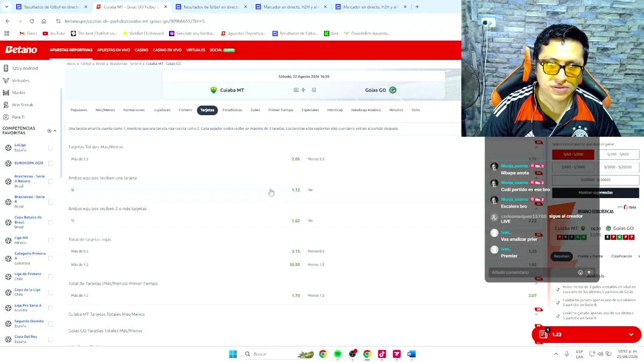Tick the Copa Betano do Brasil checkbox
Image resolution: width=644 pixels, height=362 pixels.
coord(50,222)
